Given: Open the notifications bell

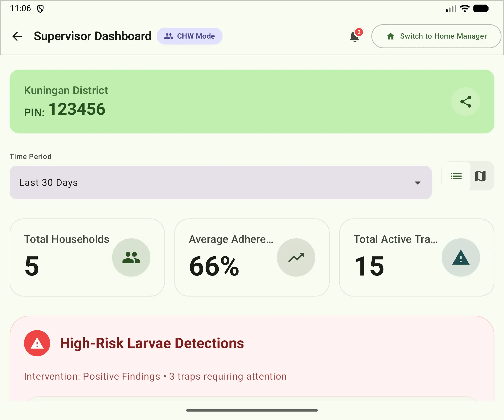Looking at the screenshot, I should click(x=354, y=37).
